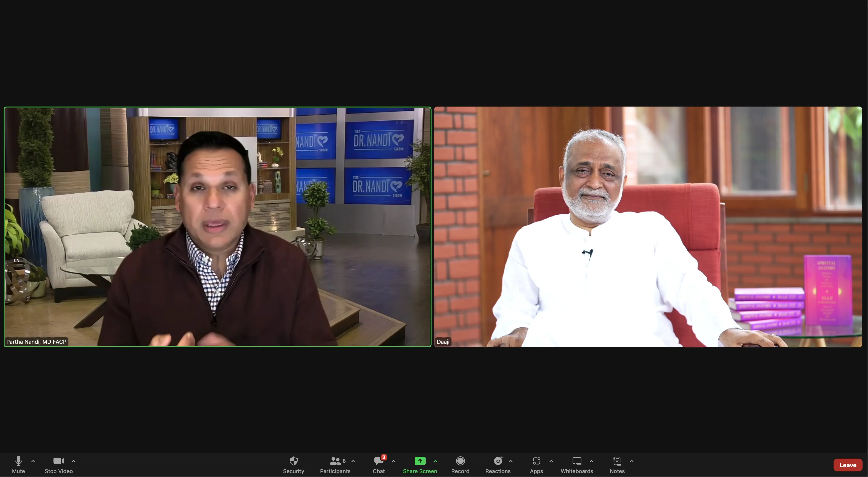Open sharing options arrow beside Share Screen
Image resolution: width=868 pixels, height=477 pixels.
point(436,461)
